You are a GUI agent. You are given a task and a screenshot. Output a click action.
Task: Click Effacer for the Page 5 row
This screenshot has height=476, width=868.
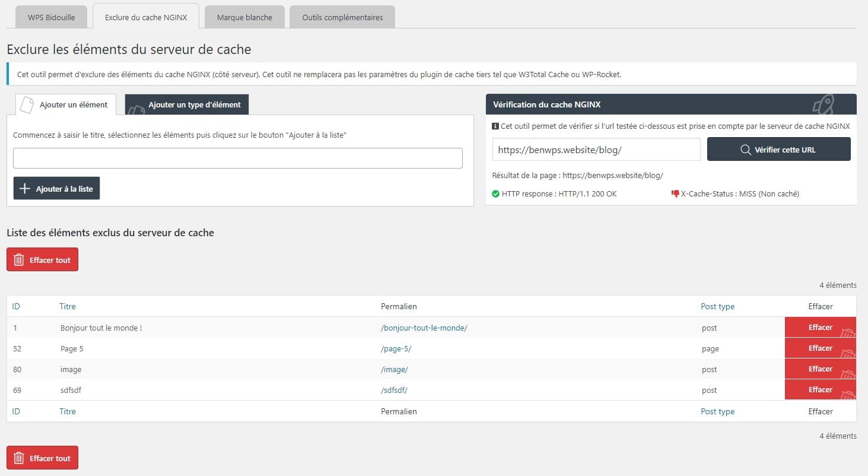(821, 348)
